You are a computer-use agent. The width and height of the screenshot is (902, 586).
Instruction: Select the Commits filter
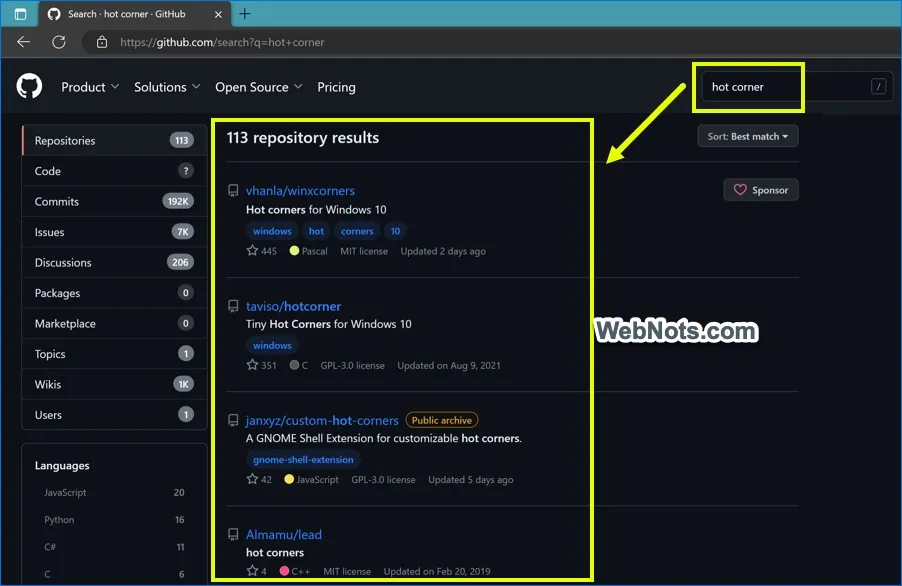(x=114, y=201)
